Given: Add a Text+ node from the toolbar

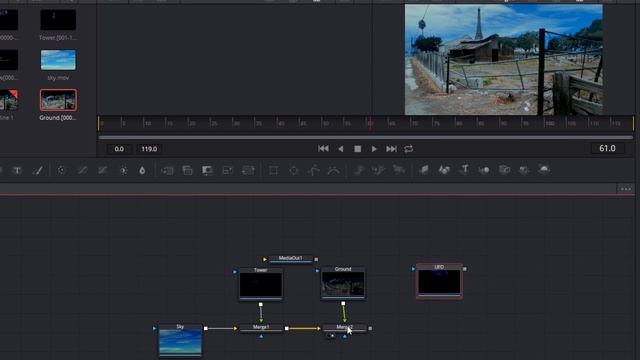Looking at the screenshot, I should (x=17, y=170).
